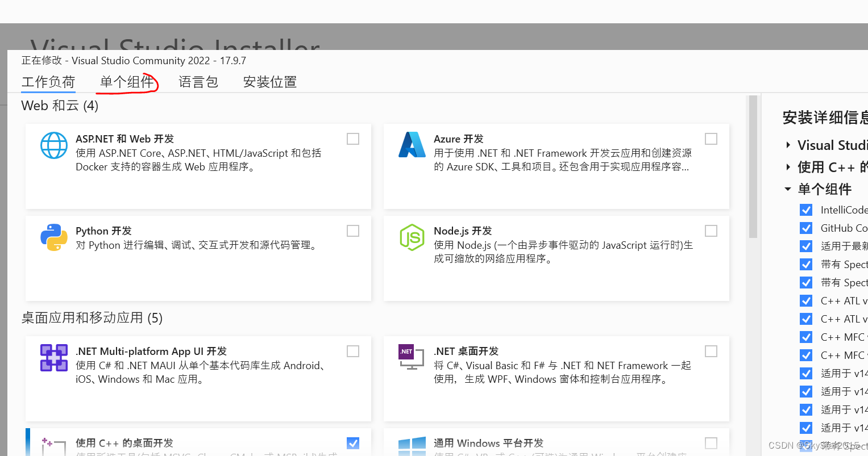Click the Azure development logo icon

[x=412, y=145]
